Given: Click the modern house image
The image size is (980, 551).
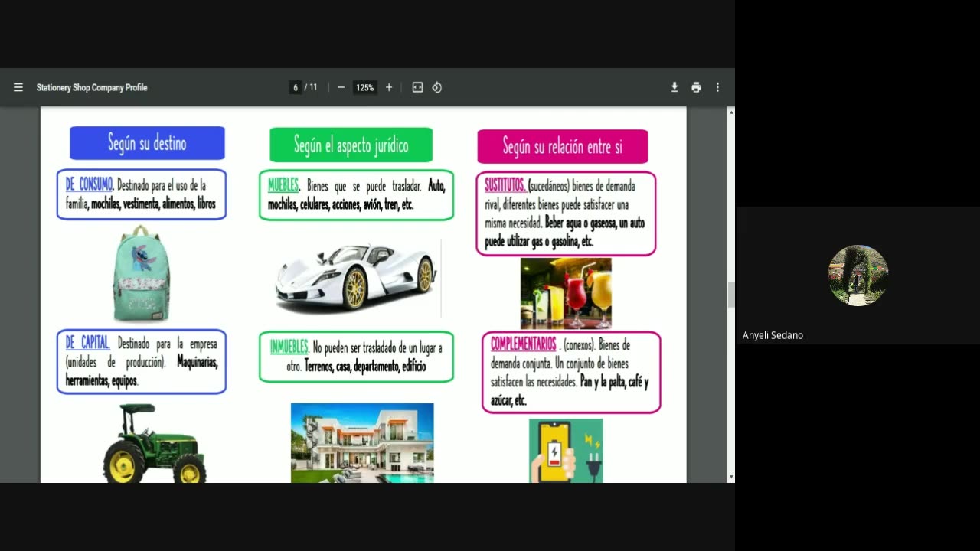Looking at the screenshot, I should point(362,443).
